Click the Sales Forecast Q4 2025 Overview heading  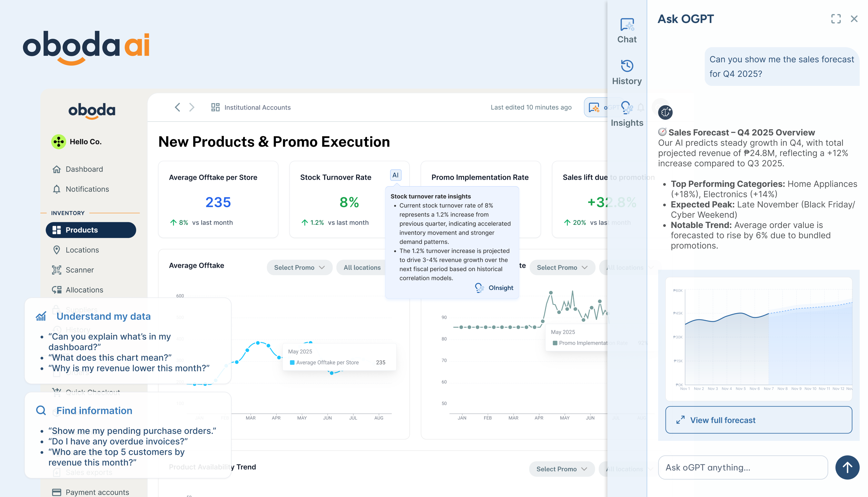click(x=741, y=132)
